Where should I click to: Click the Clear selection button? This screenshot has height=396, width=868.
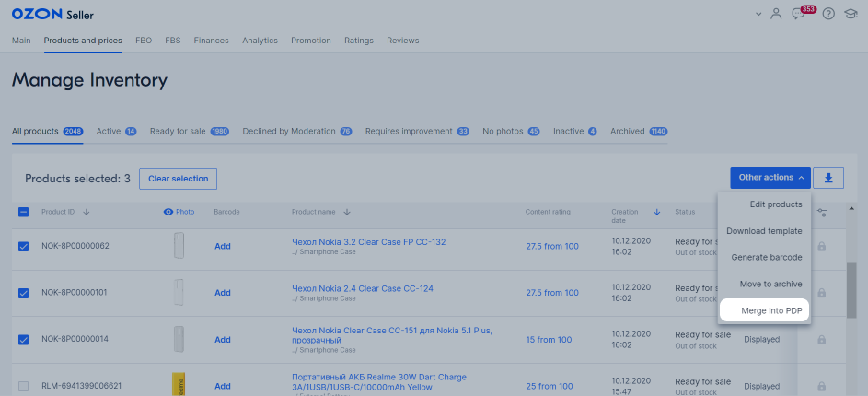pyautogui.click(x=179, y=179)
